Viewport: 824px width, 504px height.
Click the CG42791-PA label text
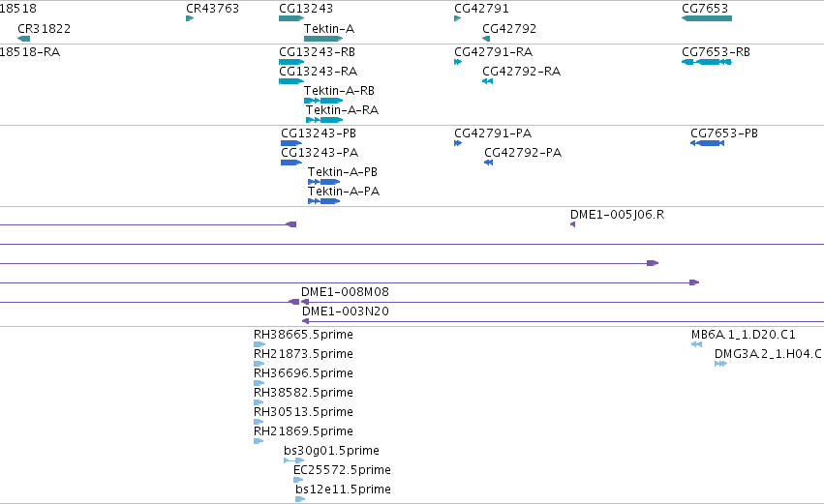click(x=493, y=133)
